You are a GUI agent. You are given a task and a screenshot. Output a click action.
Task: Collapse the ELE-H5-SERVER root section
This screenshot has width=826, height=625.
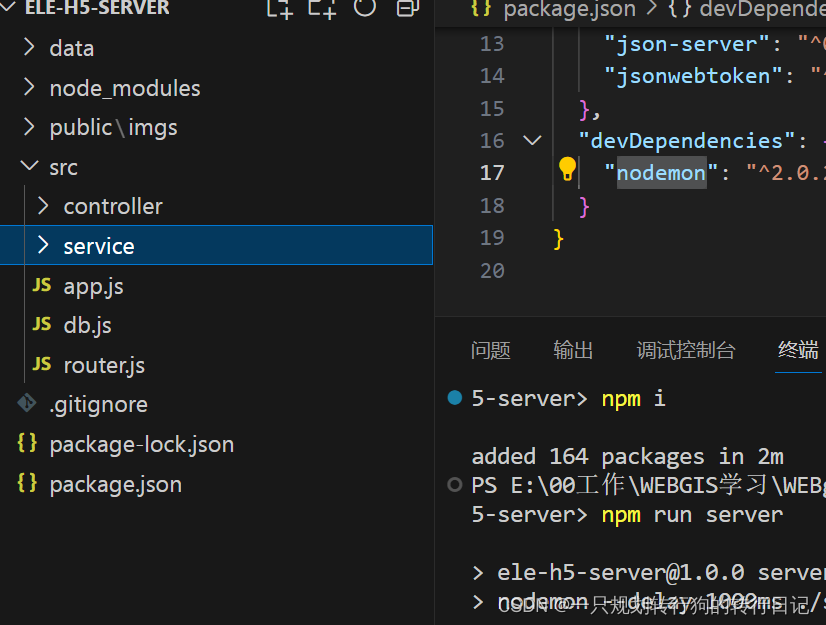[x=7, y=6]
